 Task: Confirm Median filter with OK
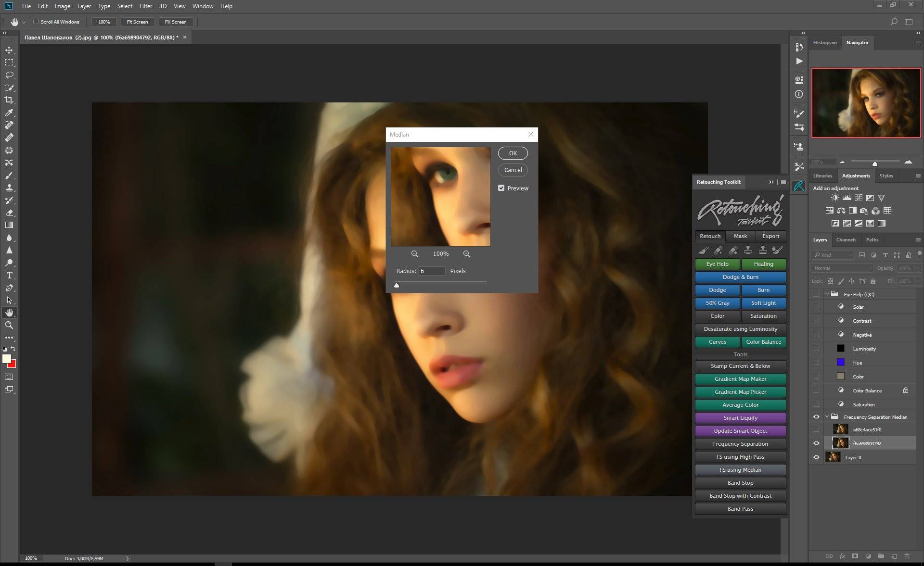click(513, 153)
